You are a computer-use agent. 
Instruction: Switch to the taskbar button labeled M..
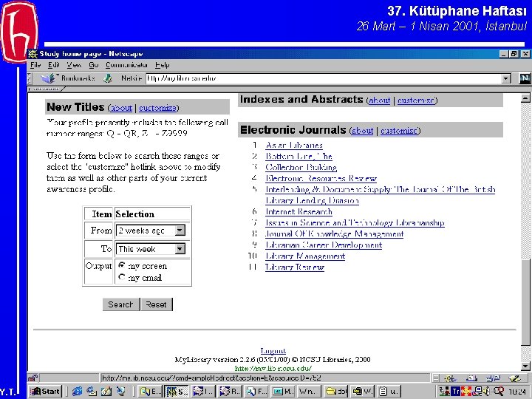[x=282, y=391]
